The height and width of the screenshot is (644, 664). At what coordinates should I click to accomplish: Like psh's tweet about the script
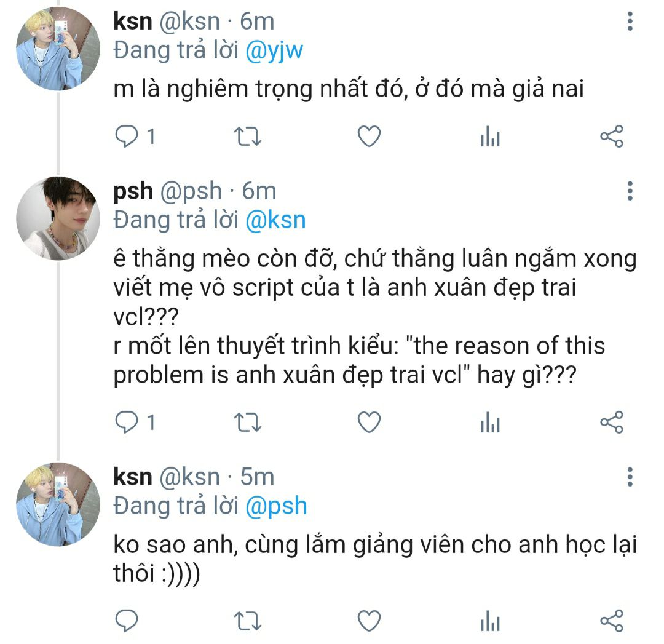coord(369,423)
